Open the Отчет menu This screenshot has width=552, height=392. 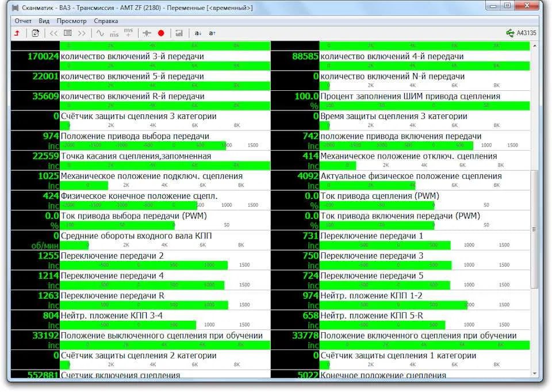tap(23, 21)
